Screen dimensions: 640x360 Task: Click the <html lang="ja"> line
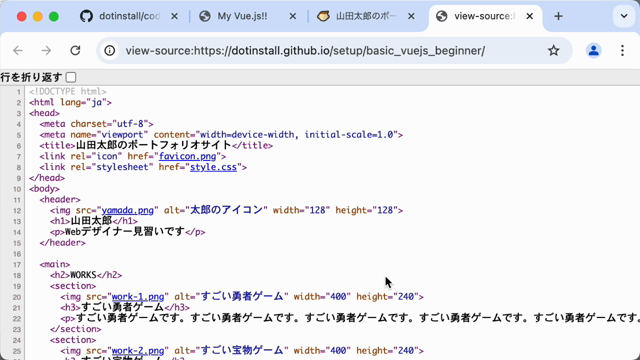tap(70, 102)
